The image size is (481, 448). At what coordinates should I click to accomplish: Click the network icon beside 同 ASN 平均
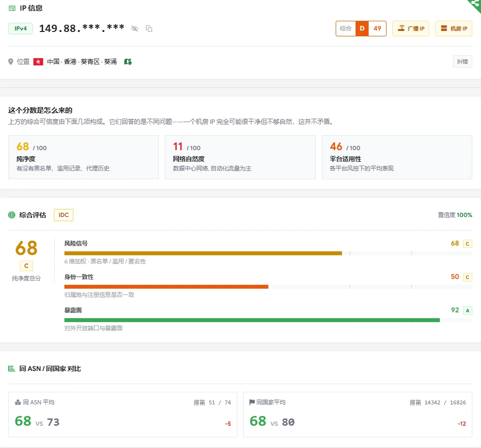[18, 402]
